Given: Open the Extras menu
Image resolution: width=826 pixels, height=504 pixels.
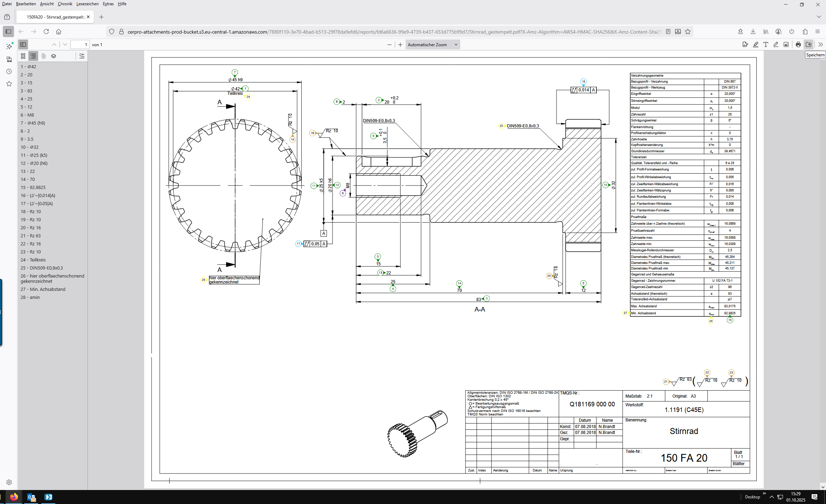Looking at the screenshot, I should tap(108, 4).
